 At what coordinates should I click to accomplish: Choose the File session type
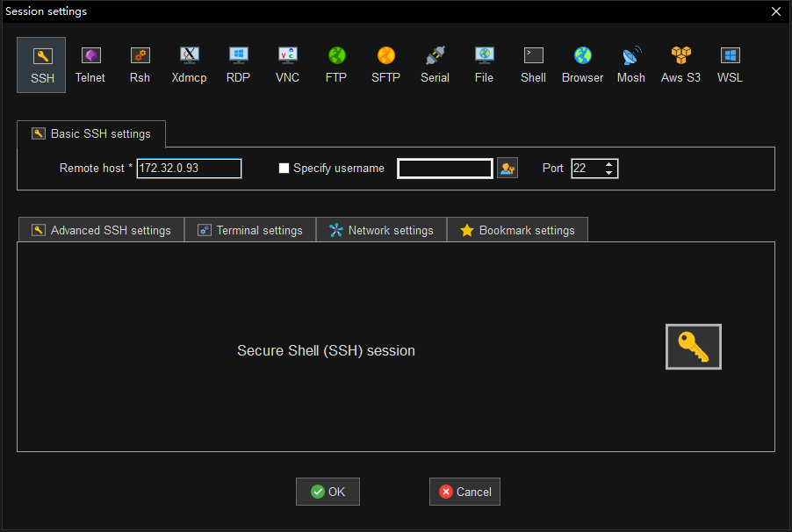coord(484,65)
